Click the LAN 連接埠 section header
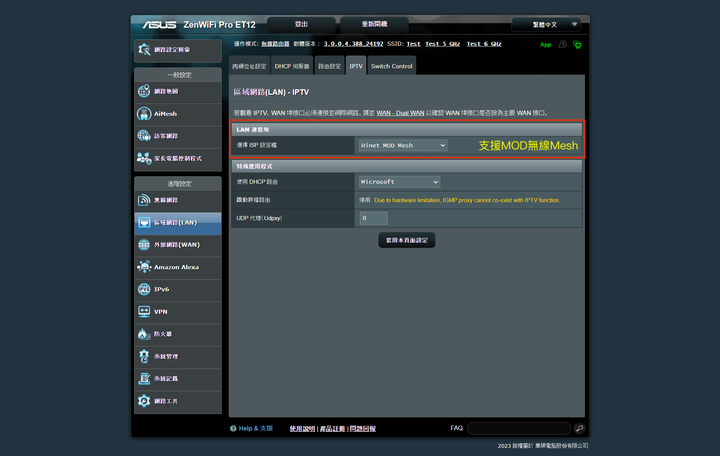The height and width of the screenshot is (456, 720). (407, 129)
